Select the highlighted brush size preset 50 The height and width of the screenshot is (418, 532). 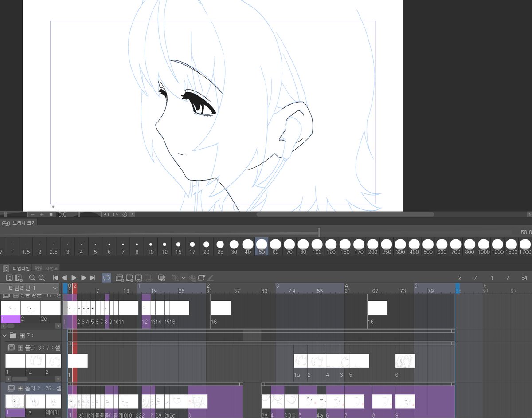point(262,246)
